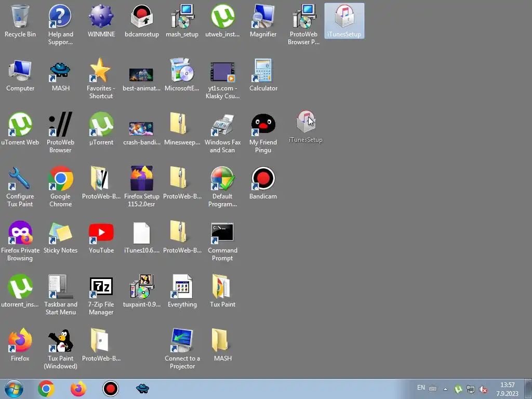Click the muted volume tray icon
Viewport: 532px width, 399px height.
(x=483, y=389)
